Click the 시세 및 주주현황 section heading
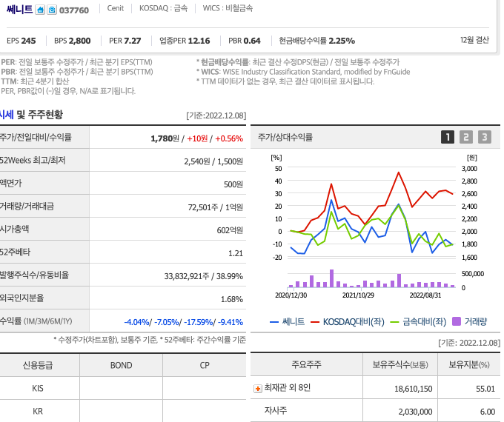The height and width of the screenshot is (422, 504). [31, 115]
